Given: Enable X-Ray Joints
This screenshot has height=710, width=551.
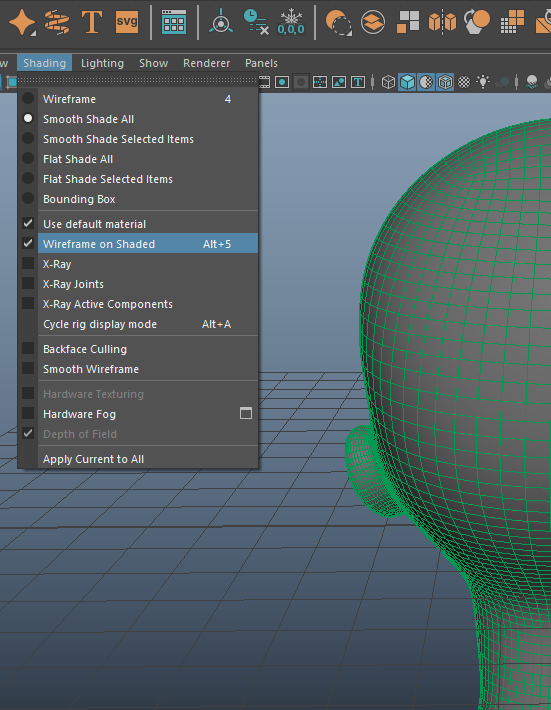Looking at the screenshot, I should coord(138,283).
